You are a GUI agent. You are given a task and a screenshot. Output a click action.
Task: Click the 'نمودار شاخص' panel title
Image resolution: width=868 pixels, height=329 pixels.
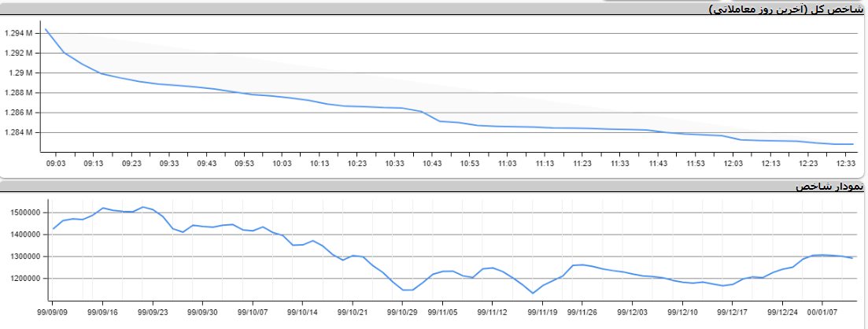coord(829,187)
